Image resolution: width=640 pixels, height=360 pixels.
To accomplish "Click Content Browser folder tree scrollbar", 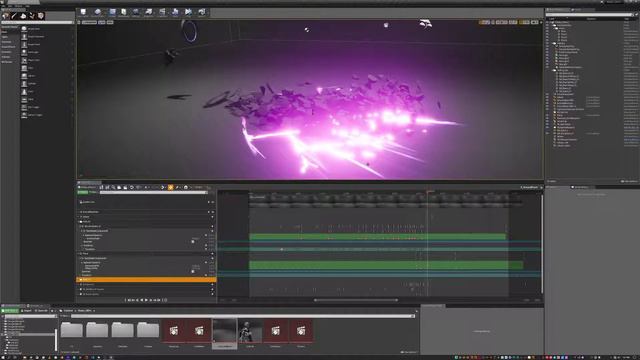I will [56, 340].
